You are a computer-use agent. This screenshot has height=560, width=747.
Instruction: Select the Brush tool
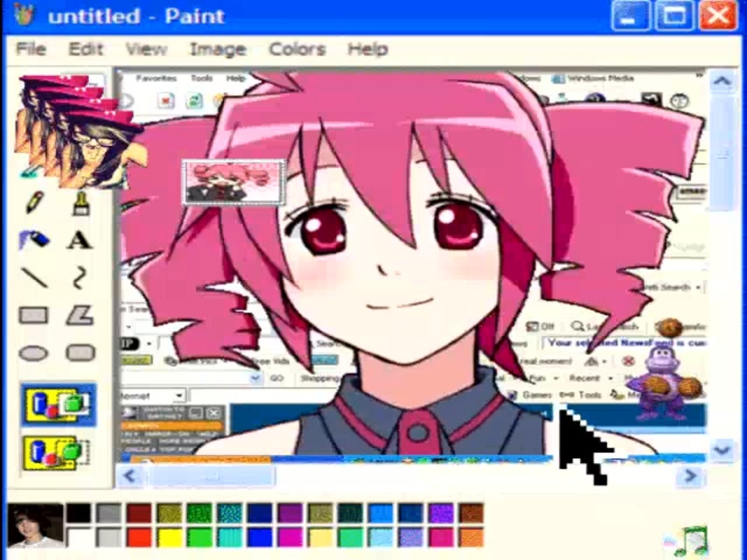(x=81, y=203)
